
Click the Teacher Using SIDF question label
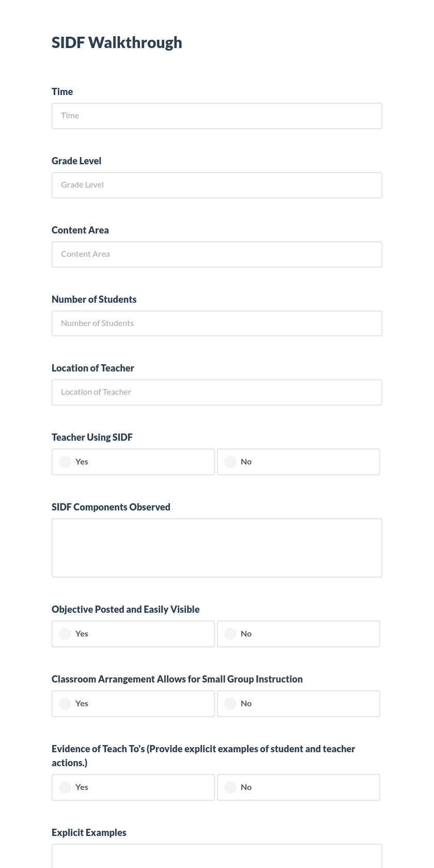pos(92,437)
